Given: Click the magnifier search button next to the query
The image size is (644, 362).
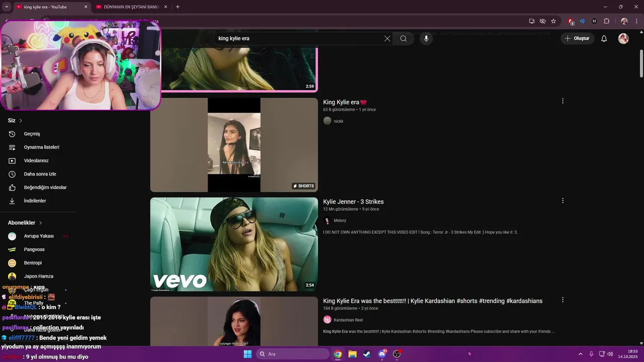Looking at the screenshot, I should click(404, 38).
